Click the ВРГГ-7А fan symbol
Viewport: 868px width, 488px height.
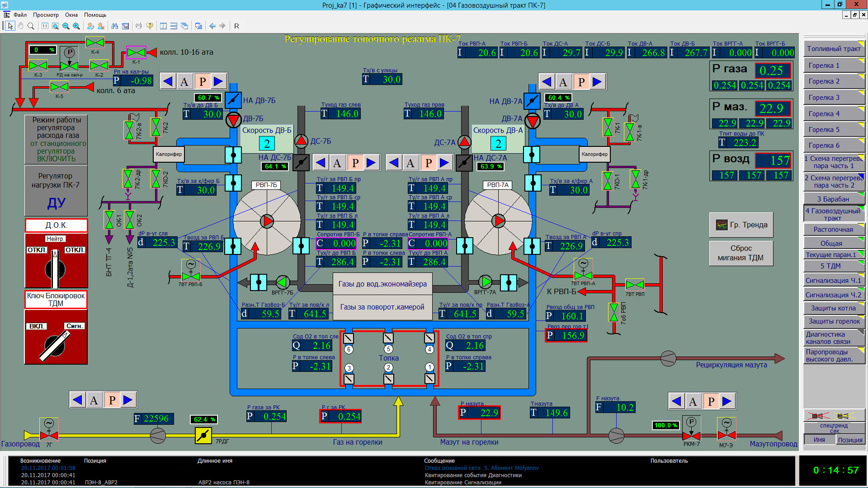coord(485,282)
